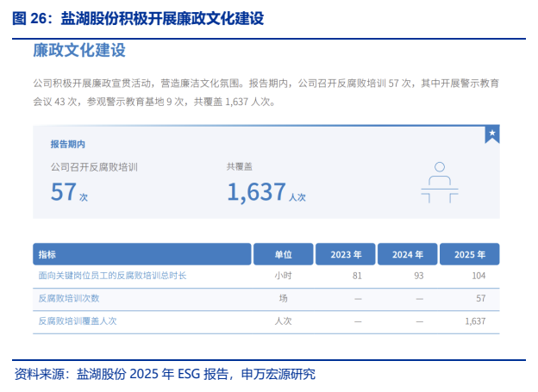Viewport: 538px width, 392px height.
Task: Click the paragraph beginning 公司积极开展廉政宣贯活动
Action: pyautogui.click(x=266, y=92)
